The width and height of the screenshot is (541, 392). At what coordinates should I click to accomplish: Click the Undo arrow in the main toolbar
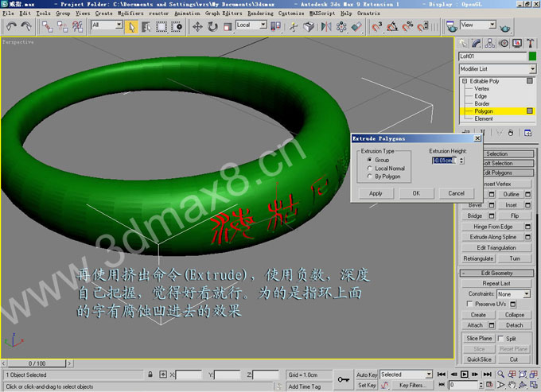(11, 26)
